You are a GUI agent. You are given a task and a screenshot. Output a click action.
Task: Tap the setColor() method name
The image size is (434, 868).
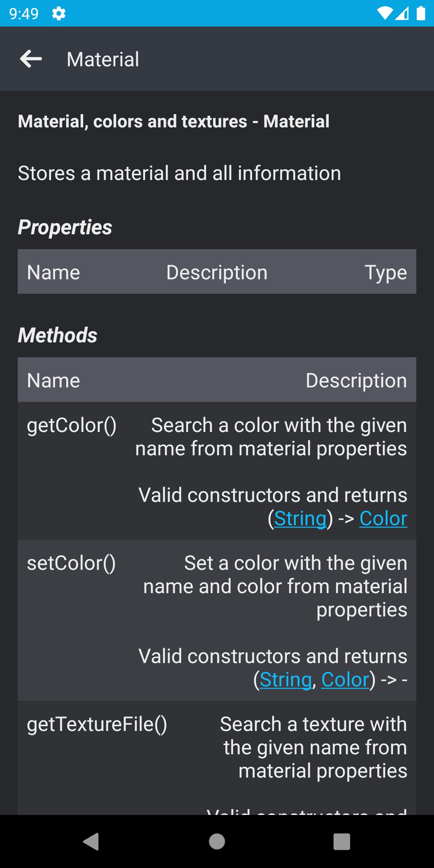71,563
